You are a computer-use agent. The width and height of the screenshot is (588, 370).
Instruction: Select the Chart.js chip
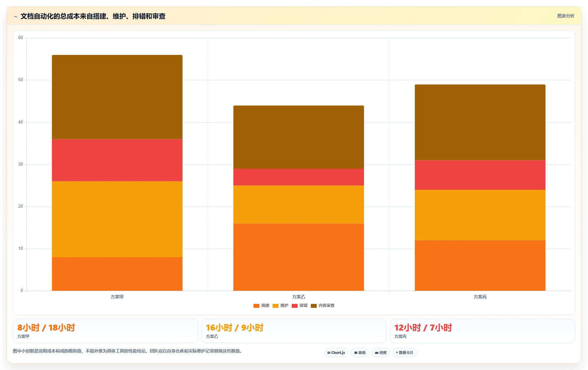point(336,353)
